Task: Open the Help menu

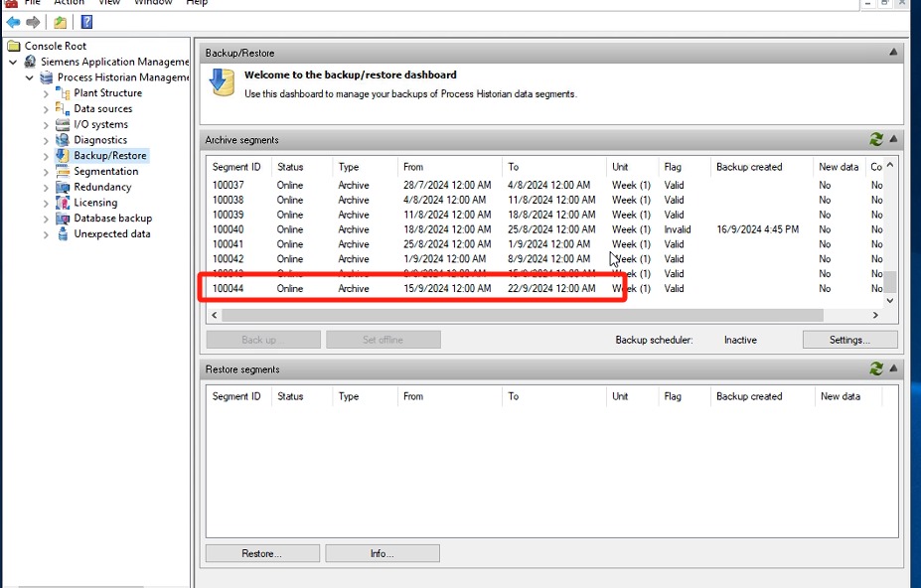Action: point(197,2)
